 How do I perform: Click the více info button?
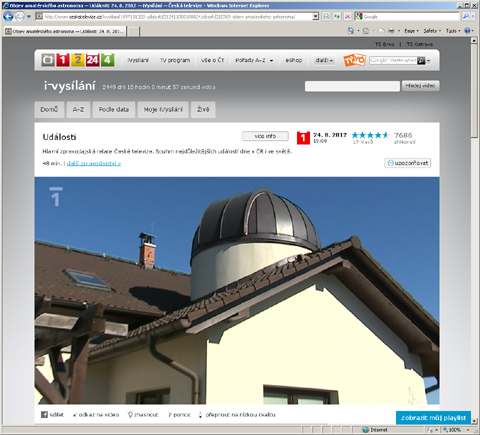pos(265,136)
